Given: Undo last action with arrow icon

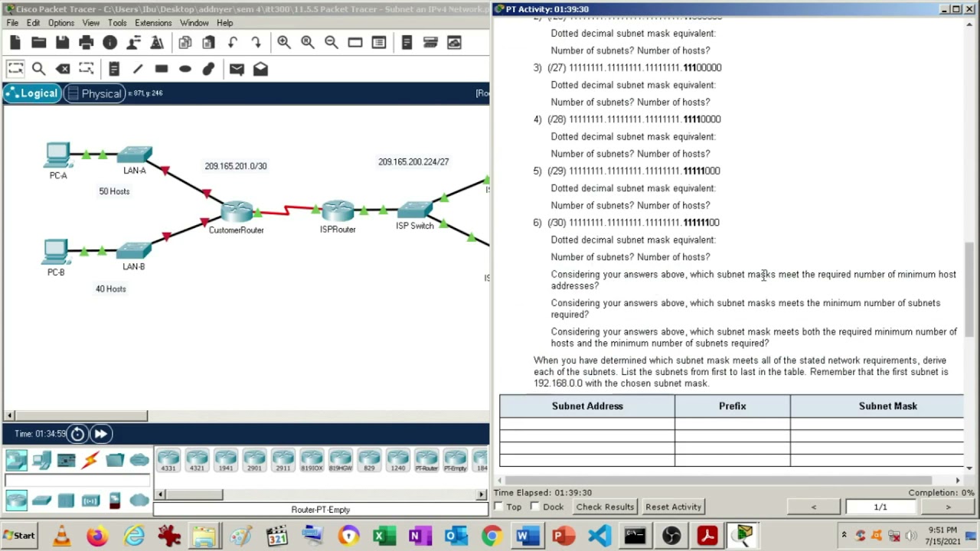Looking at the screenshot, I should tap(233, 43).
